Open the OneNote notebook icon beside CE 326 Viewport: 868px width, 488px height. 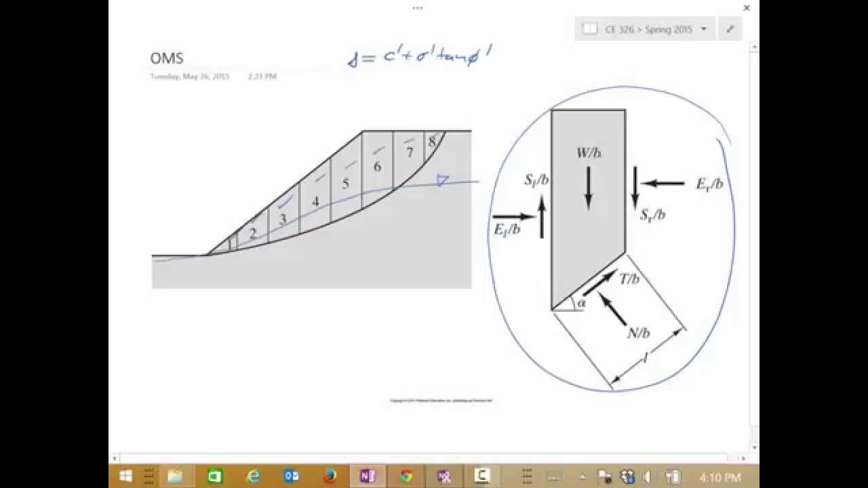590,29
